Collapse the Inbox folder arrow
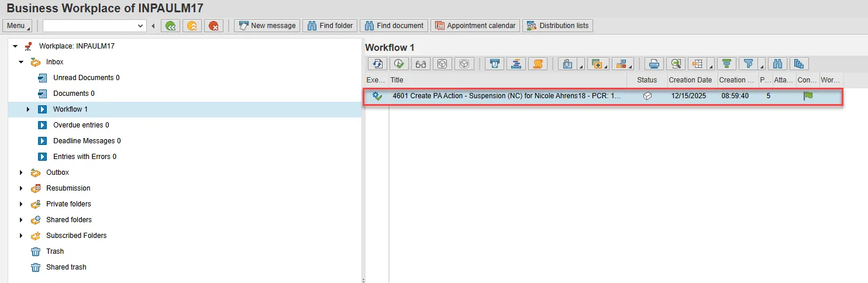The height and width of the screenshot is (283, 868). (x=22, y=62)
